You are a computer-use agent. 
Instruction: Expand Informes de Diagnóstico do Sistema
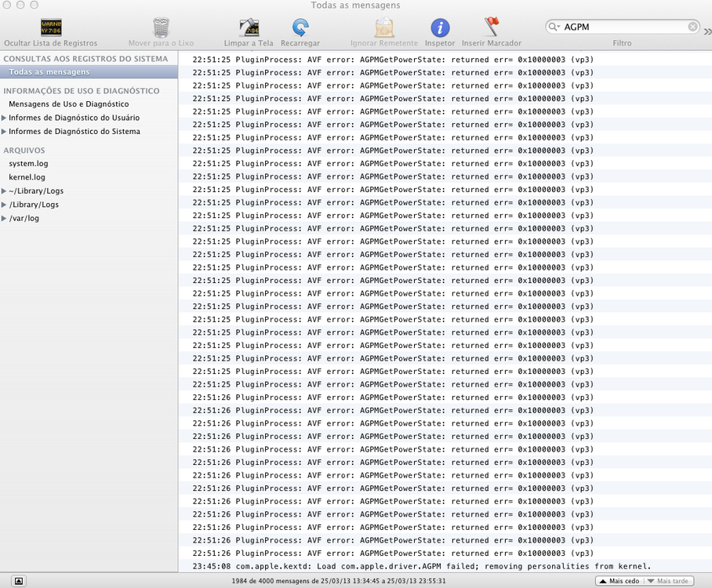pos(4,132)
